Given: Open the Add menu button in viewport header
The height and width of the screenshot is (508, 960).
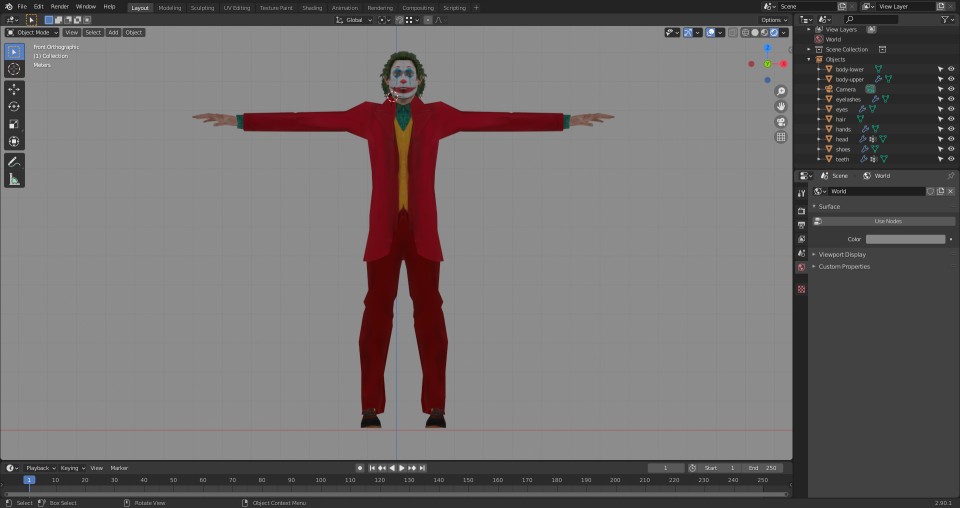Looking at the screenshot, I should [x=113, y=32].
